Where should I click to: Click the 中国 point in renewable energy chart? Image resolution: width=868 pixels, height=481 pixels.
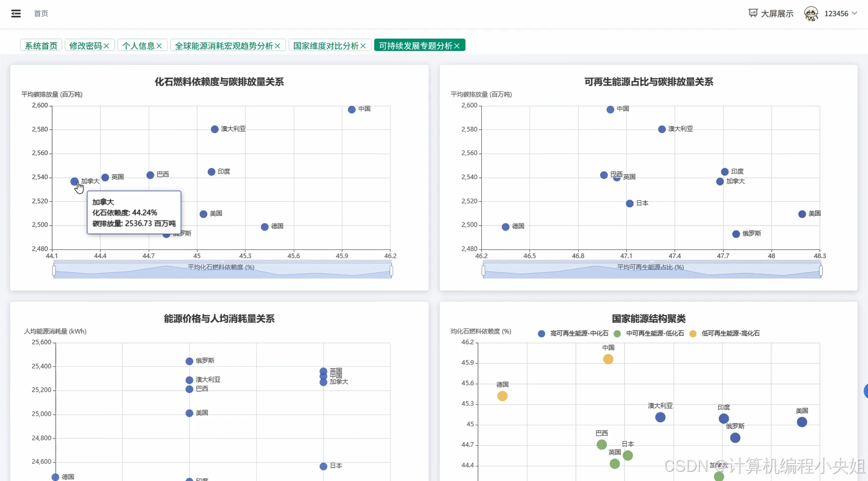click(610, 109)
